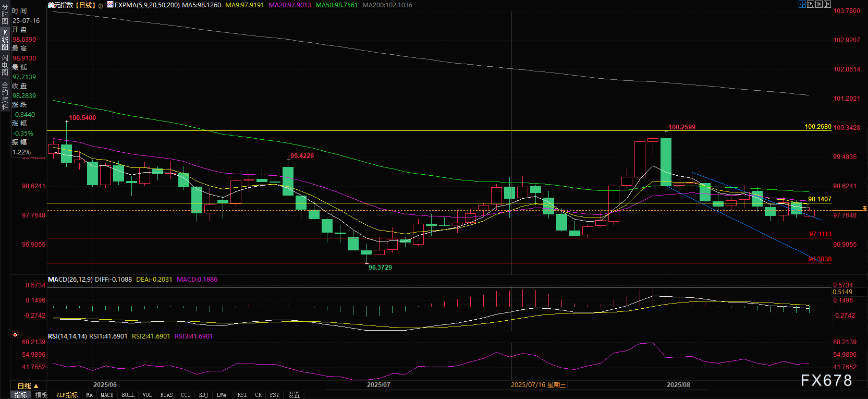Viewport: 868px width, 399px height.
Task: Click the play-forward chart axis icon
Action: coord(819,4)
